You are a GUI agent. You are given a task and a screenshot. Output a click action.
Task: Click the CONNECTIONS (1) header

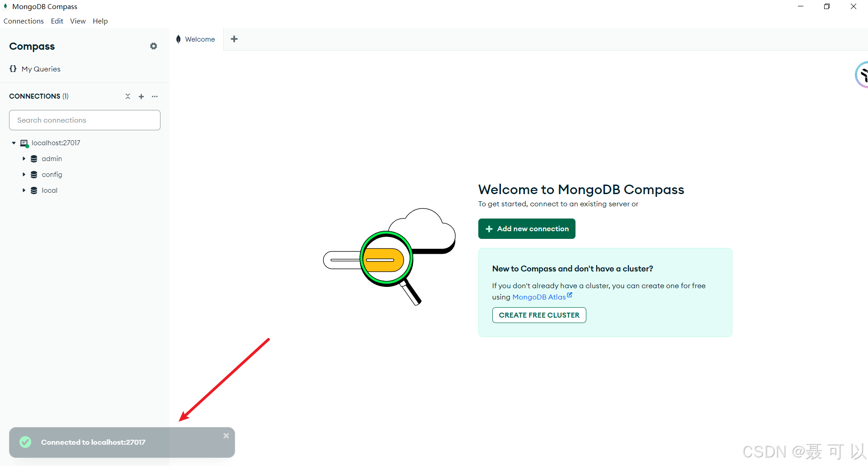tap(39, 96)
